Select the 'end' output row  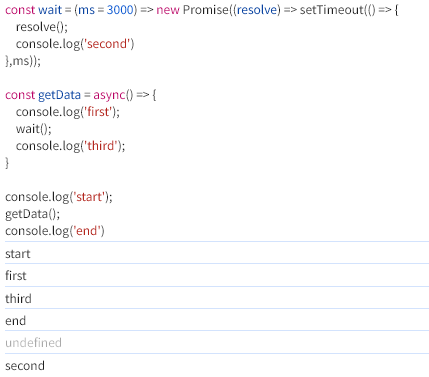click(217, 321)
